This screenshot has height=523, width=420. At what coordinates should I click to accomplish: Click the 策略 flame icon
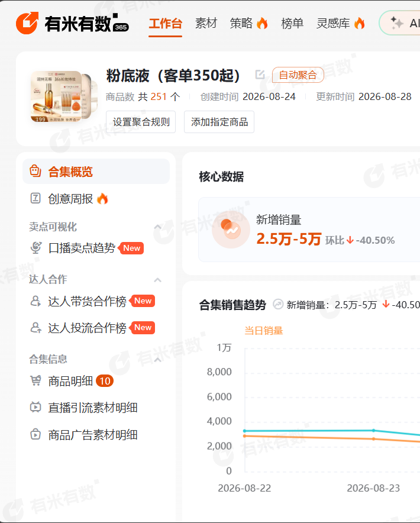point(262,23)
